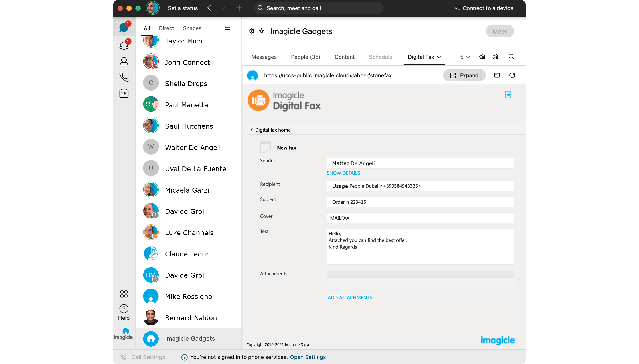Click ADD ATTACHMENTS link
Viewport: 639px width, 364px height.
click(349, 297)
